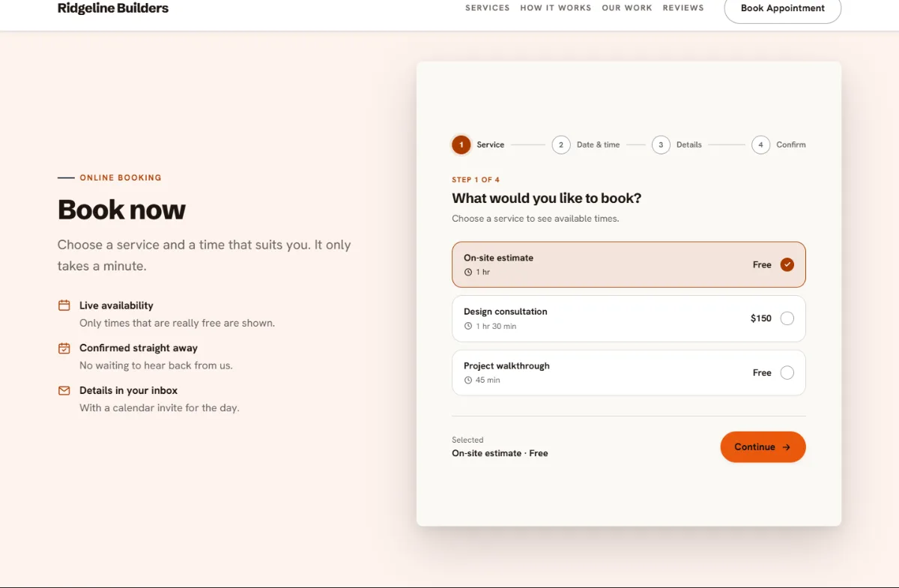Jump to step 4 Confirm

(779, 145)
